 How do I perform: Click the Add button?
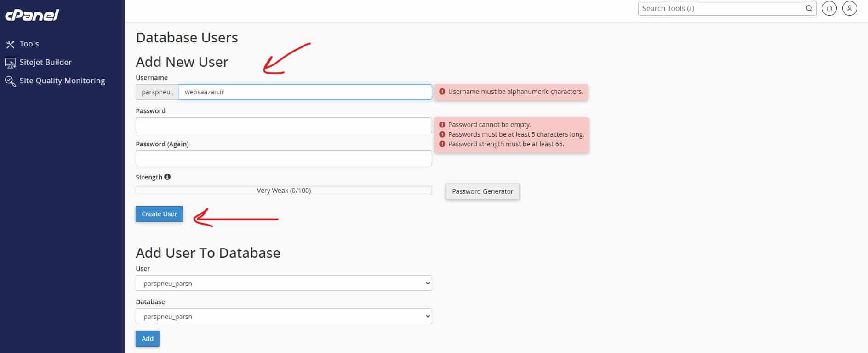click(x=148, y=339)
